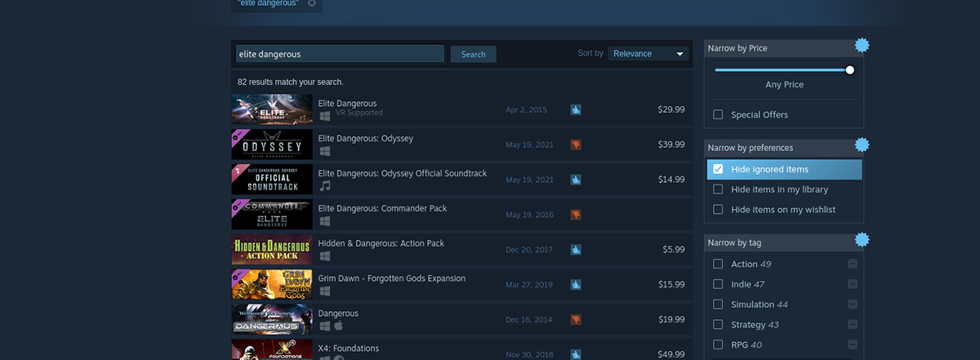Open the Elite Dangerous store listing
This screenshot has height=360, width=980.
[x=461, y=109]
